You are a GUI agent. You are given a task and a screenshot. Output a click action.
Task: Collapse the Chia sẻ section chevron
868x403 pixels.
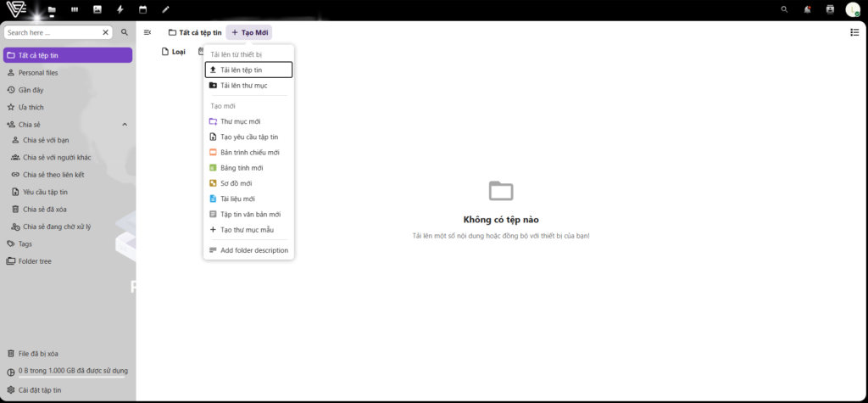coord(125,124)
